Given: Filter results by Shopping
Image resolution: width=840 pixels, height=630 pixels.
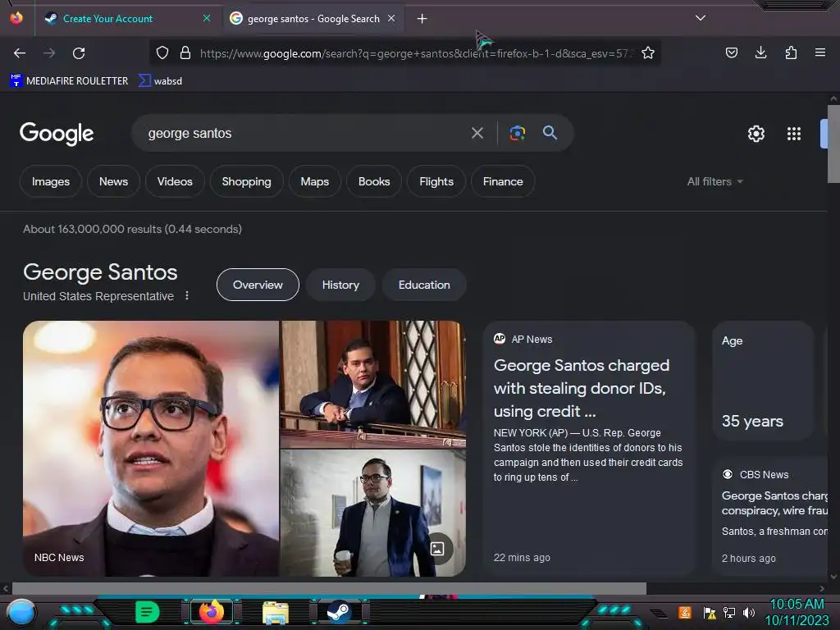Looking at the screenshot, I should (x=246, y=181).
